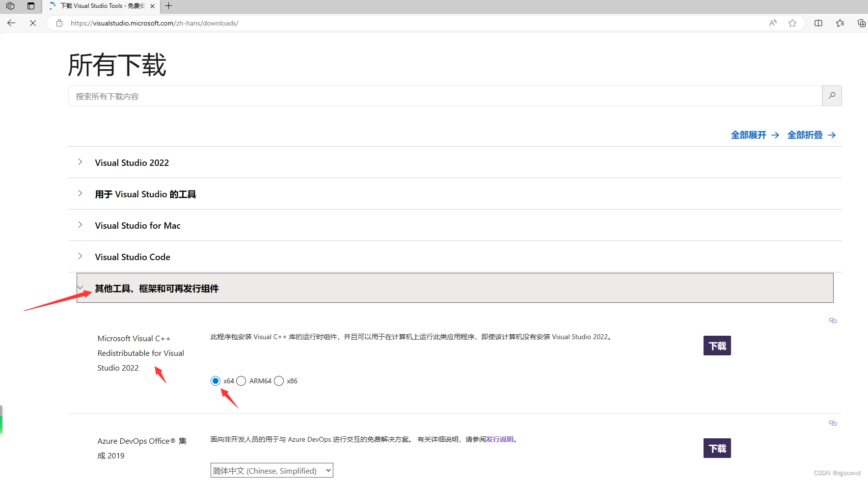Collapse 其他工具、框架和可再发行组件 section
This screenshot has width=868, height=481.
(455, 288)
